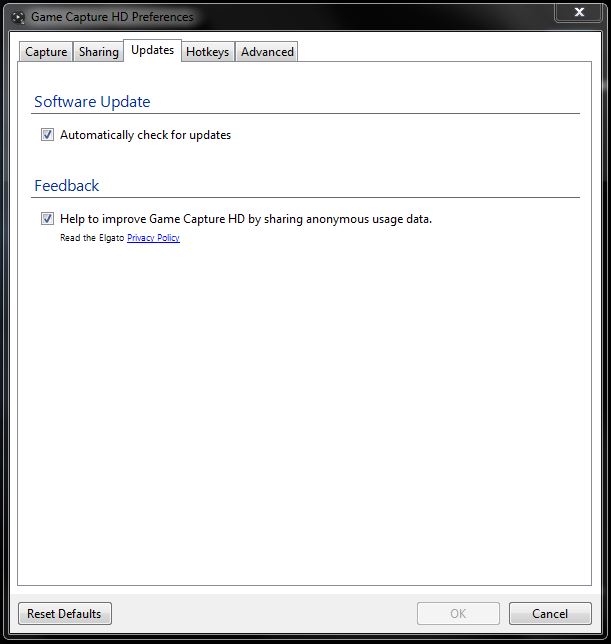
Task: Uncheck the automatic update check checkbox
Action: 47,135
